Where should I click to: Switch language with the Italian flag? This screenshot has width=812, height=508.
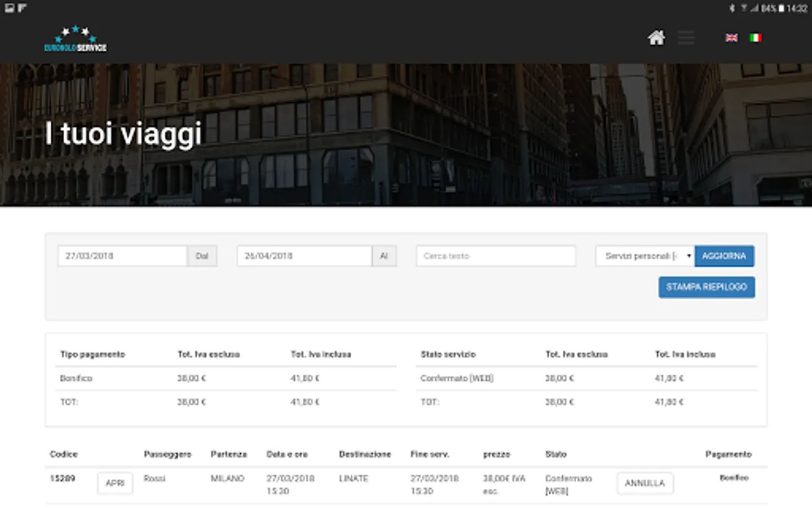pos(756,38)
